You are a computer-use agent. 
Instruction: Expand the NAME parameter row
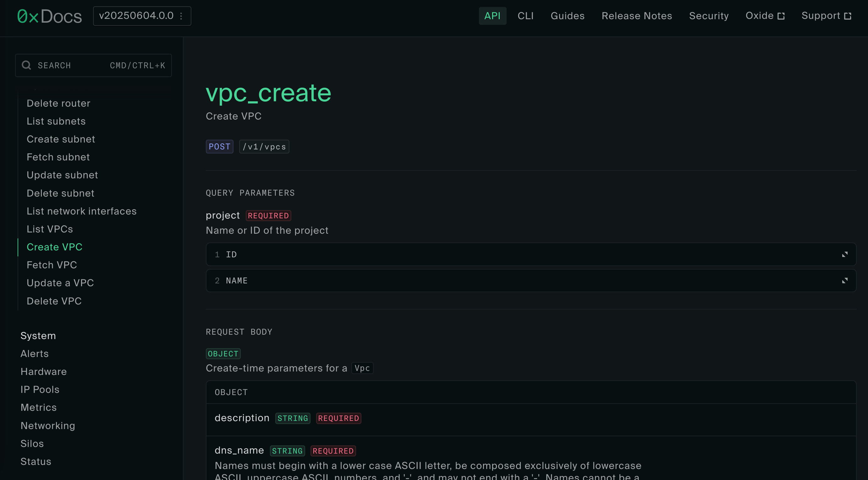pyautogui.click(x=531, y=281)
